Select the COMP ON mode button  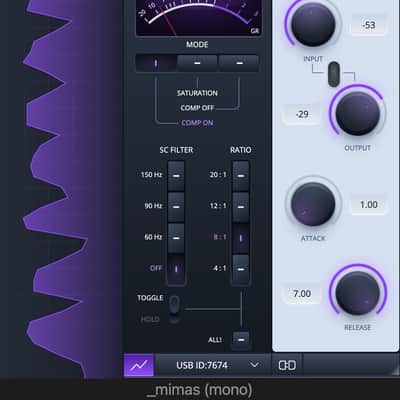[156, 63]
